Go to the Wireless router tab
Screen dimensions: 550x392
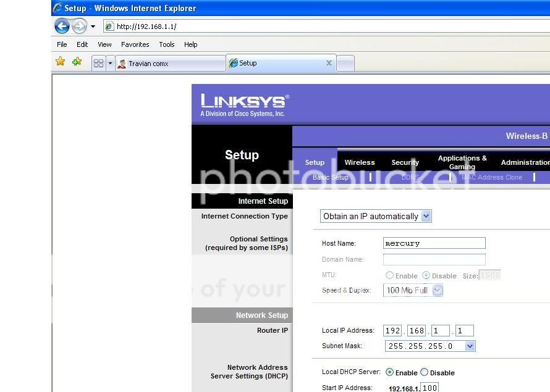[x=360, y=162]
